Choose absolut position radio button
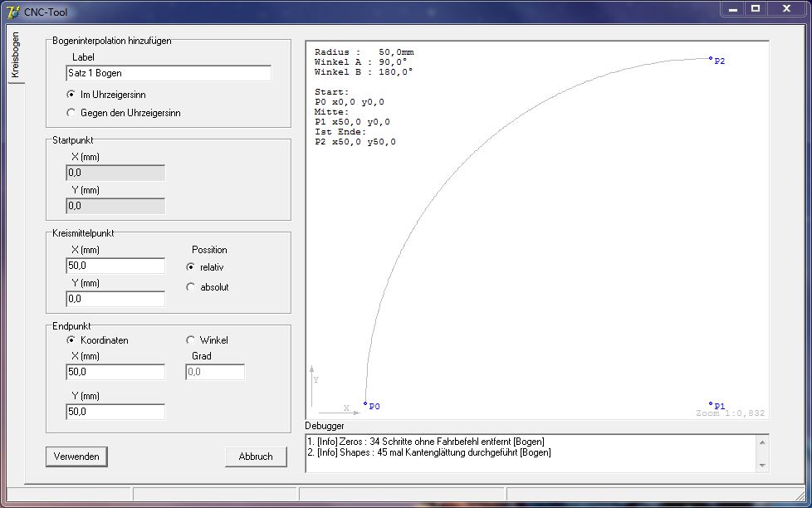Image resolution: width=812 pixels, height=508 pixels. [x=191, y=287]
